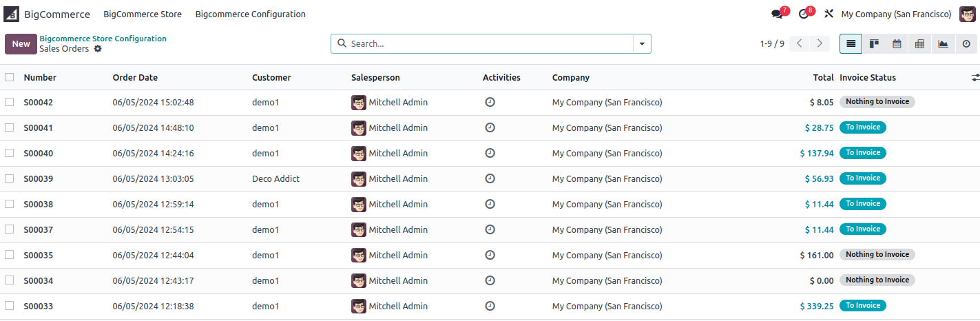Sort by the Invoice Status column header
This screenshot has width=980, height=321.
[x=868, y=78]
